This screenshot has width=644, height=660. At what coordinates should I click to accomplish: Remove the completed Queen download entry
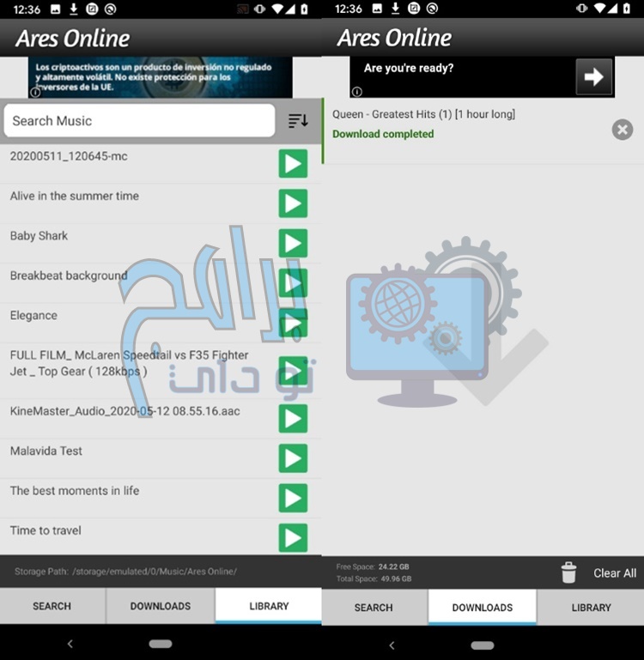[x=623, y=130]
